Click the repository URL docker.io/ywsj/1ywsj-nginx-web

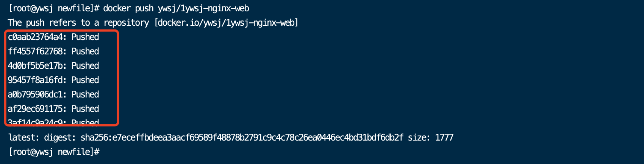pos(226,23)
